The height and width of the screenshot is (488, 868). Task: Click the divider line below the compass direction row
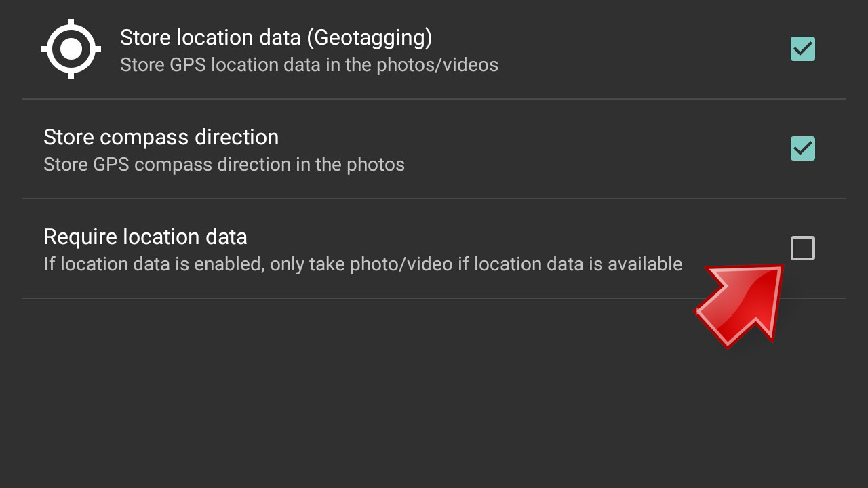(434, 199)
